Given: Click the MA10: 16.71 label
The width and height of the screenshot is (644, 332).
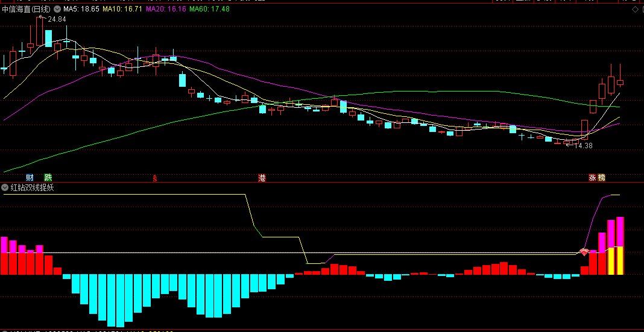Looking at the screenshot, I should (x=122, y=8).
